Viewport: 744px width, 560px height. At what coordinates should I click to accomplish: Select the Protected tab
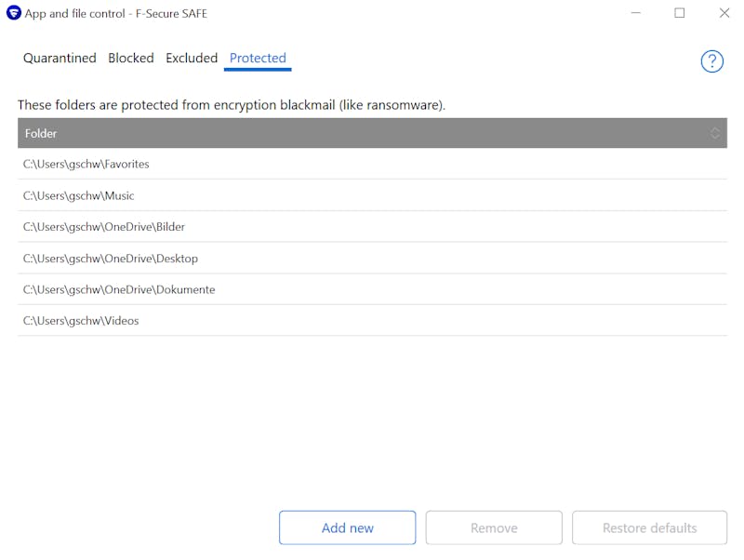pyautogui.click(x=258, y=59)
